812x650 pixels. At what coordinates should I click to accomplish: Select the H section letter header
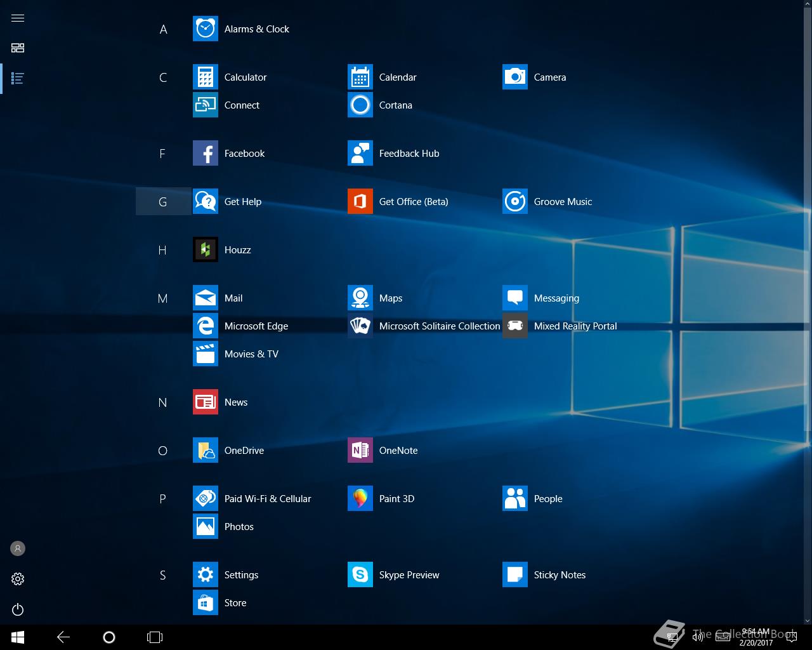click(x=163, y=249)
